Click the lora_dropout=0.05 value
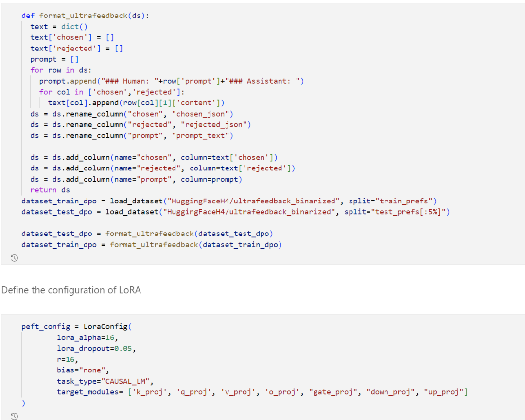 123,349
